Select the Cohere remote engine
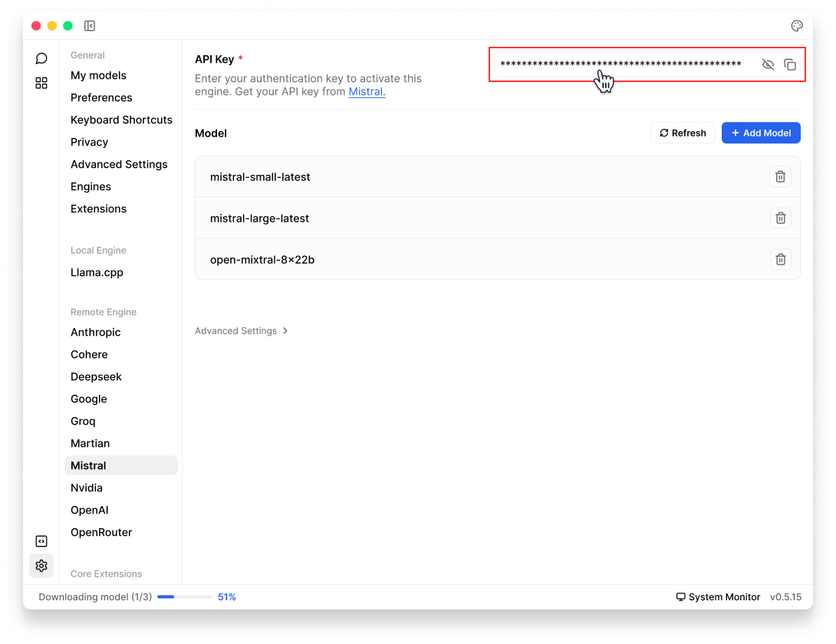The image size is (836, 644). pos(89,354)
